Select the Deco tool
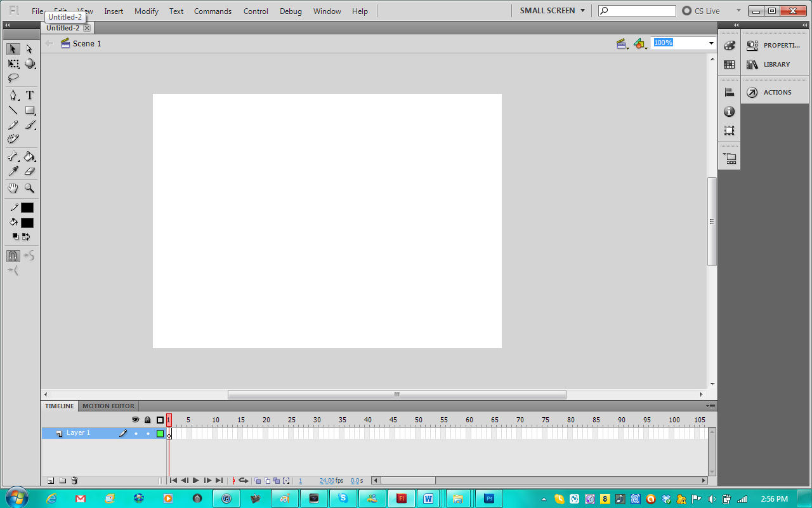Screen dimensions: 812x508 pyautogui.click(x=13, y=139)
